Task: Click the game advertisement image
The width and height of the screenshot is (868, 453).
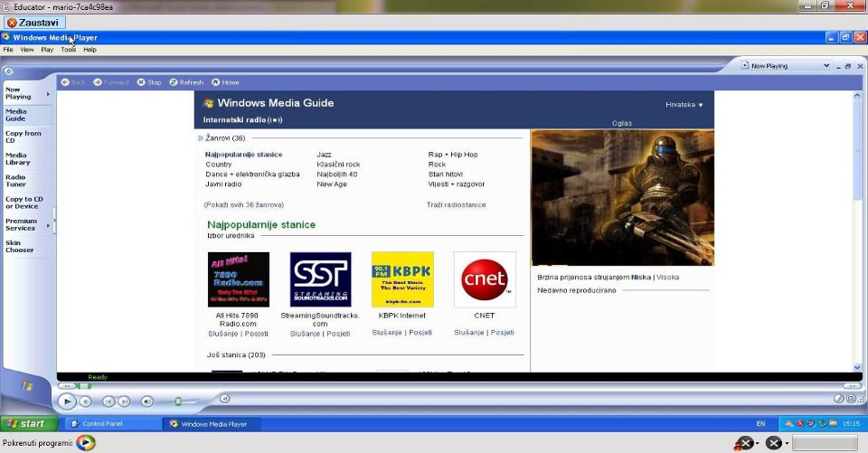Action: pyautogui.click(x=622, y=198)
